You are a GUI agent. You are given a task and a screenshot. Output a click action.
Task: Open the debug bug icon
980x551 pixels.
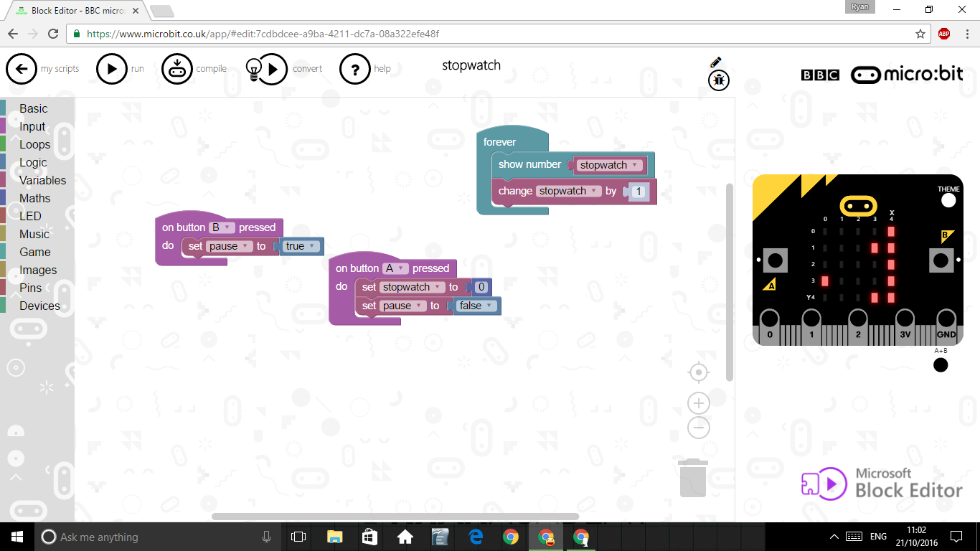tap(718, 80)
